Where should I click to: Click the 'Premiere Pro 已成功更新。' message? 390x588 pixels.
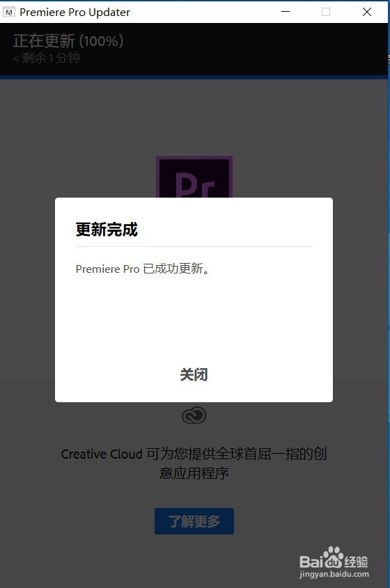click(142, 269)
